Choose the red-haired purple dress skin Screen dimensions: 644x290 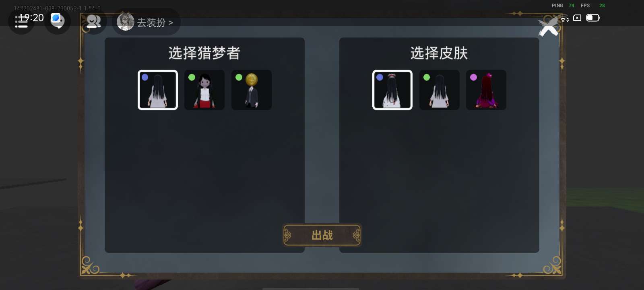click(486, 90)
